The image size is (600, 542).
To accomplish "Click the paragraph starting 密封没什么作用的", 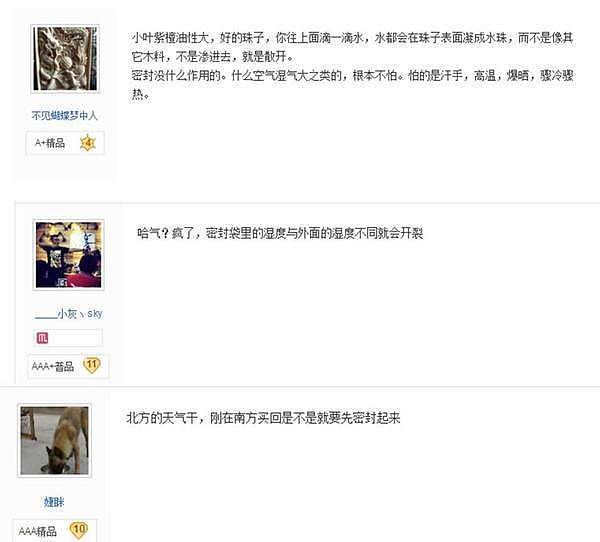I will (352, 85).
